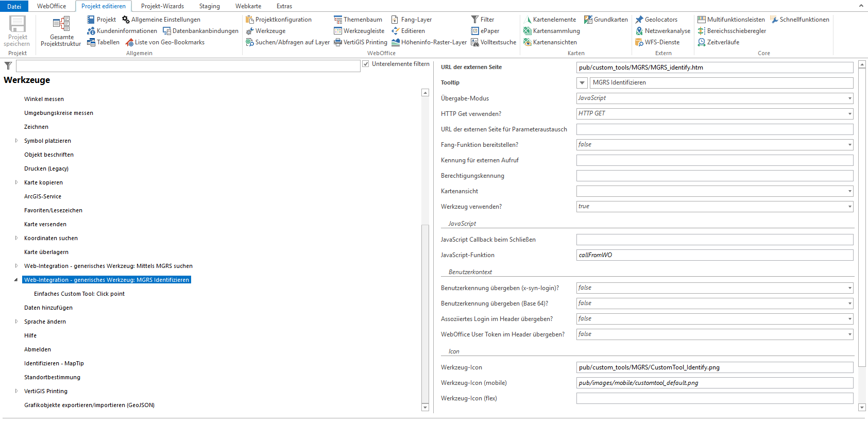Expand the Karte kopieren tree node
The image size is (868, 422).
(16, 182)
